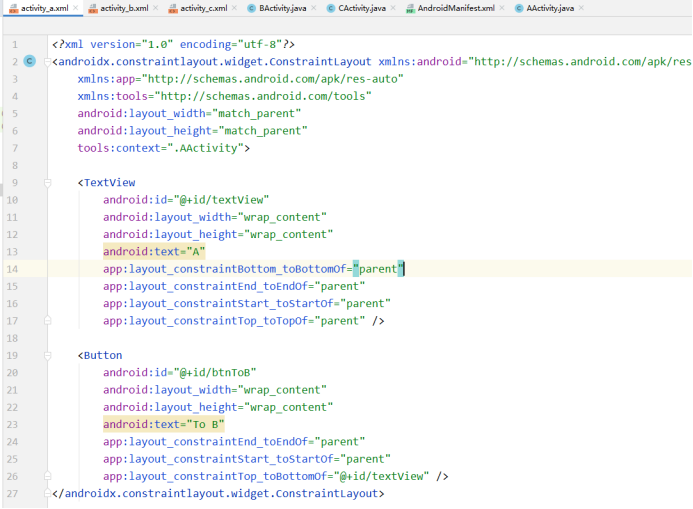Screen dimensions: 693x509
Task: Click line number 14 in the gutter
Action: 12,269
